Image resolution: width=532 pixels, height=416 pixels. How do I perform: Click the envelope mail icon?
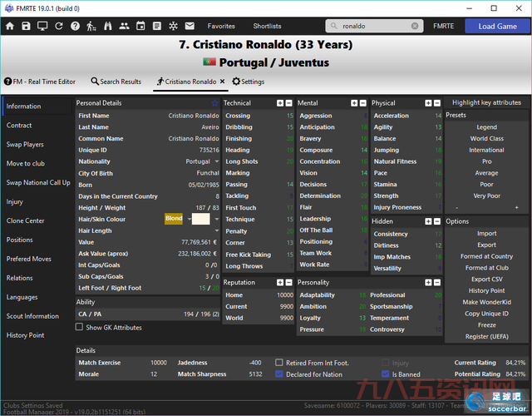pos(190,27)
